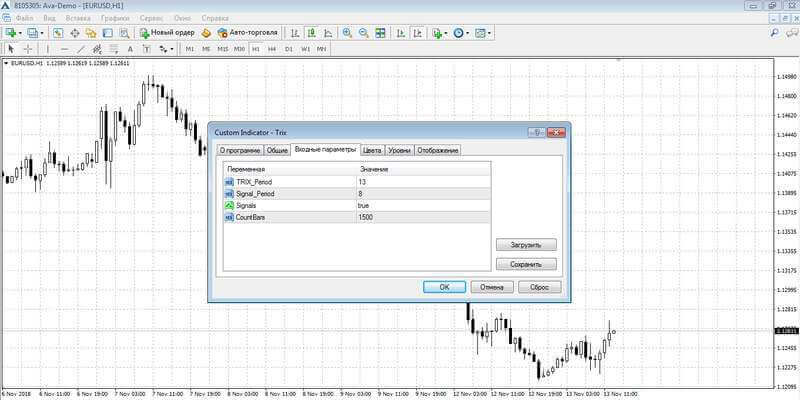The height and width of the screenshot is (400, 800).
Task: Switch to the Цвета tab
Action: pos(372,151)
